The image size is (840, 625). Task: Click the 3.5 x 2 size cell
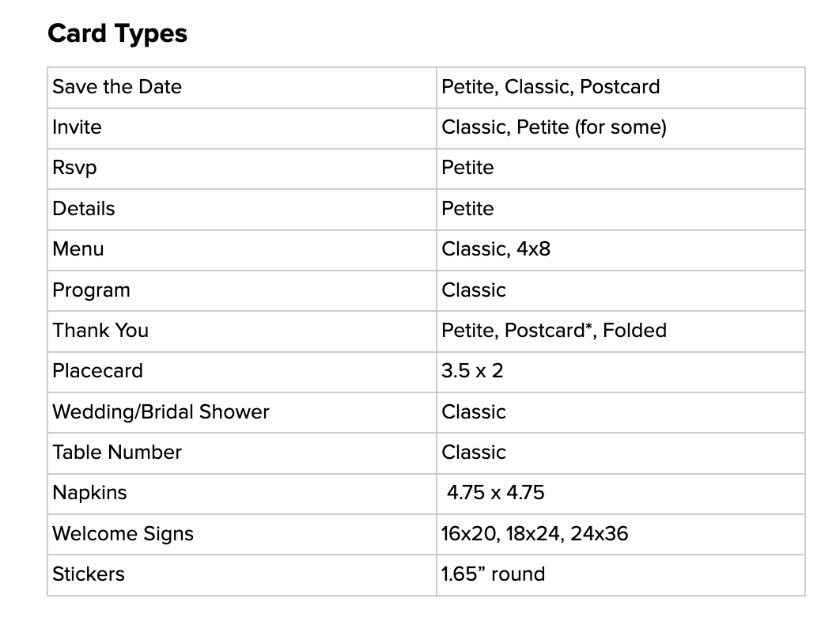coord(472,371)
